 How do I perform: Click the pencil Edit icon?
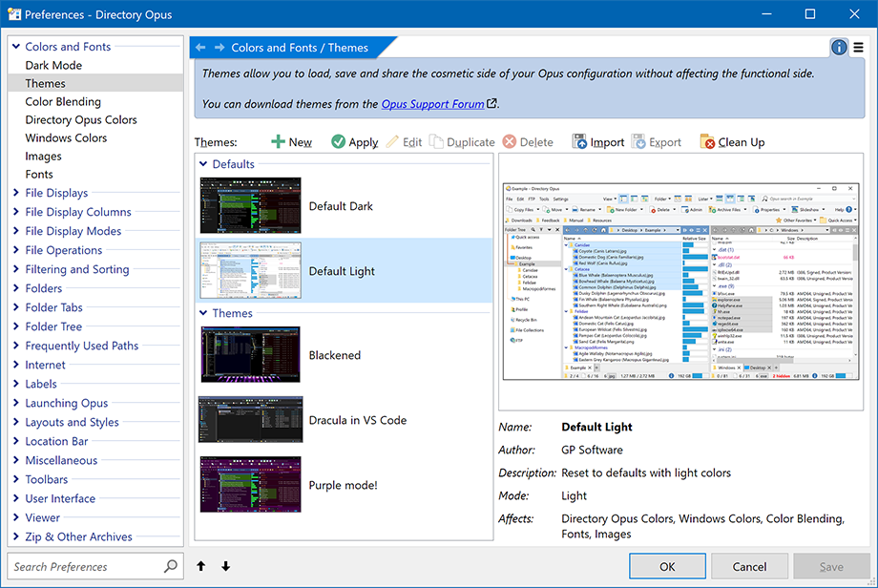(392, 141)
